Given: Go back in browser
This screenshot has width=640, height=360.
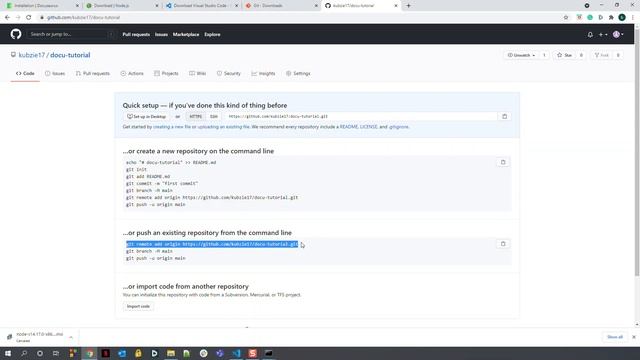Looking at the screenshot, I should coord(7,18).
